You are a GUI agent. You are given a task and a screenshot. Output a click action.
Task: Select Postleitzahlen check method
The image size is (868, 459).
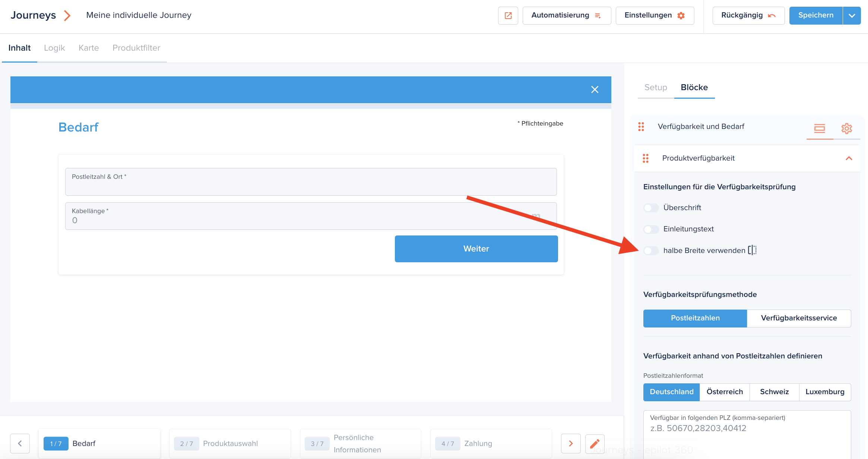pyautogui.click(x=695, y=318)
